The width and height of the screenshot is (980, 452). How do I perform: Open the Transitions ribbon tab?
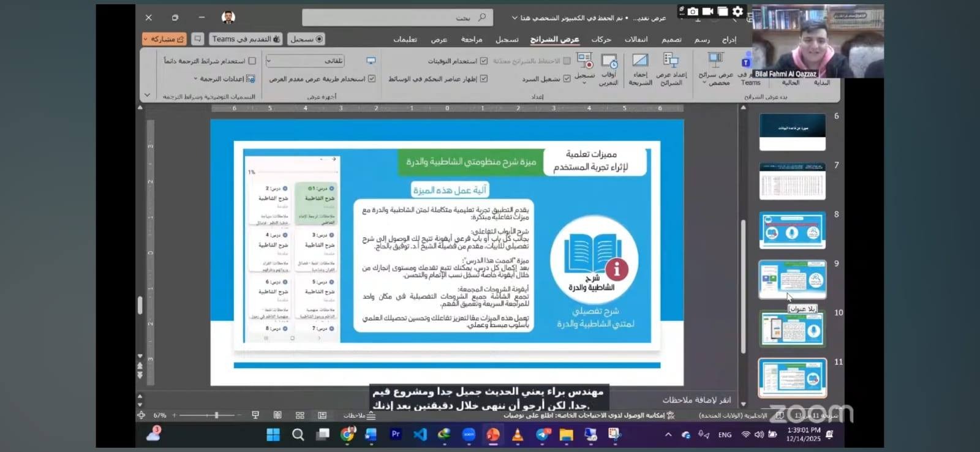pos(636,39)
